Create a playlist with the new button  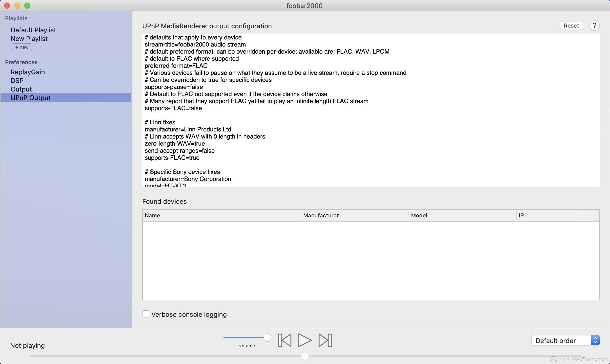pos(22,47)
